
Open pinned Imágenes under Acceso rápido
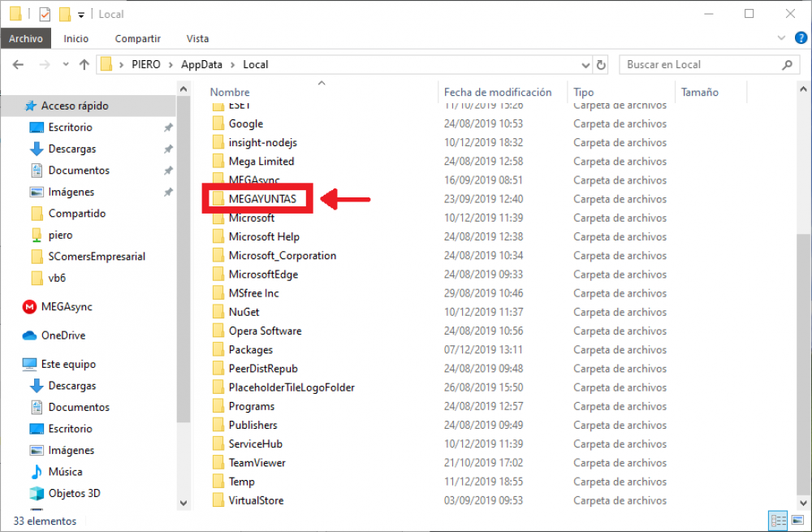coord(71,192)
